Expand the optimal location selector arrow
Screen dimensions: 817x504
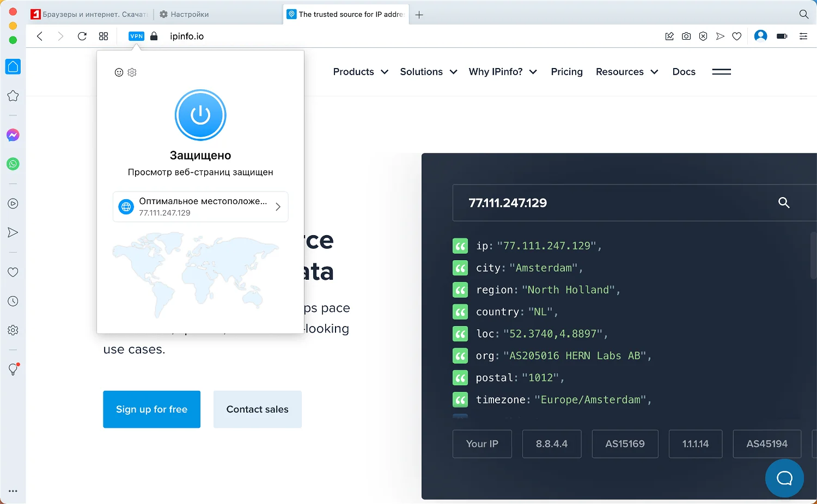coord(278,207)
